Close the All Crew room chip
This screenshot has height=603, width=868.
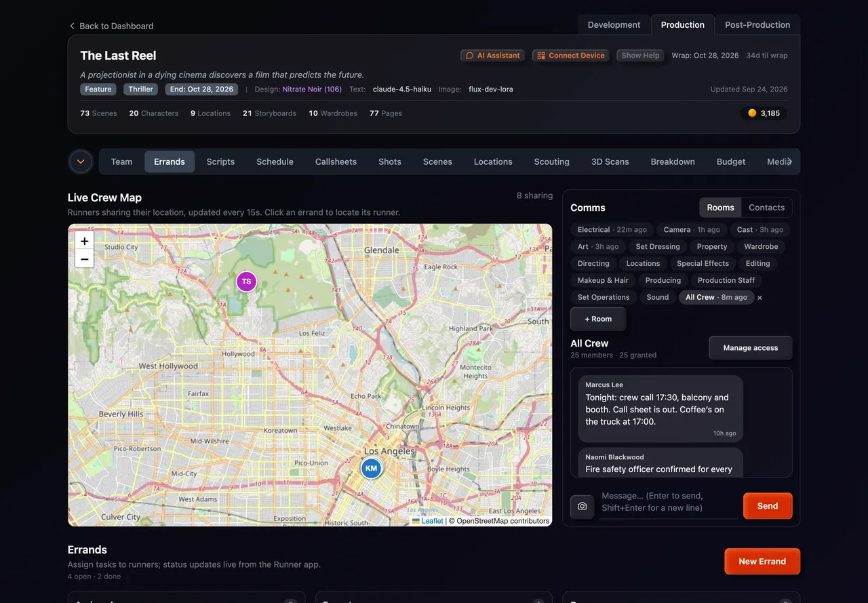(x=759, y=298)
